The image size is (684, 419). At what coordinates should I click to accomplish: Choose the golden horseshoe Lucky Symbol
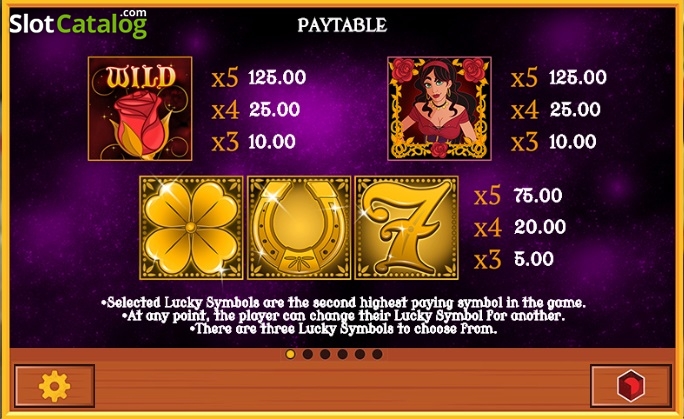pos(299,228)
